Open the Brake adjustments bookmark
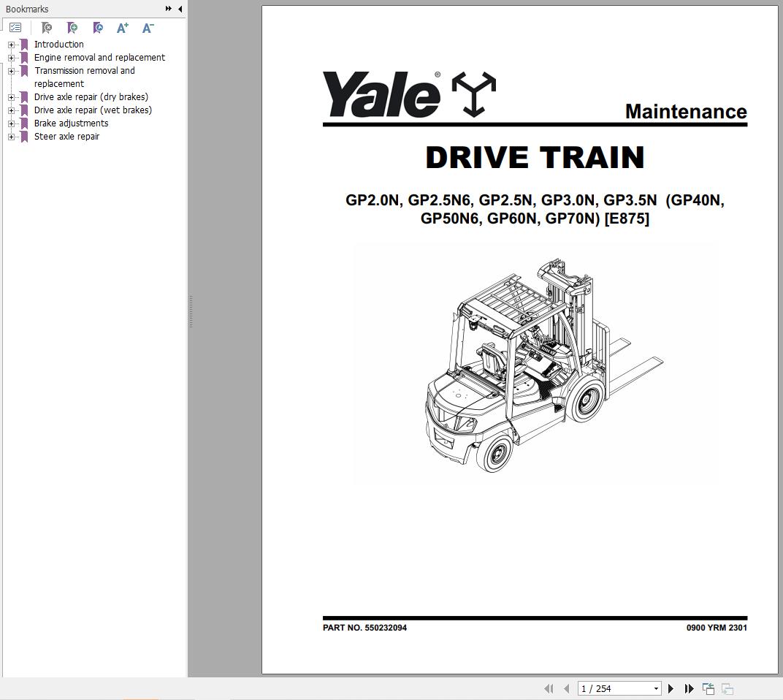 point(71,123)
